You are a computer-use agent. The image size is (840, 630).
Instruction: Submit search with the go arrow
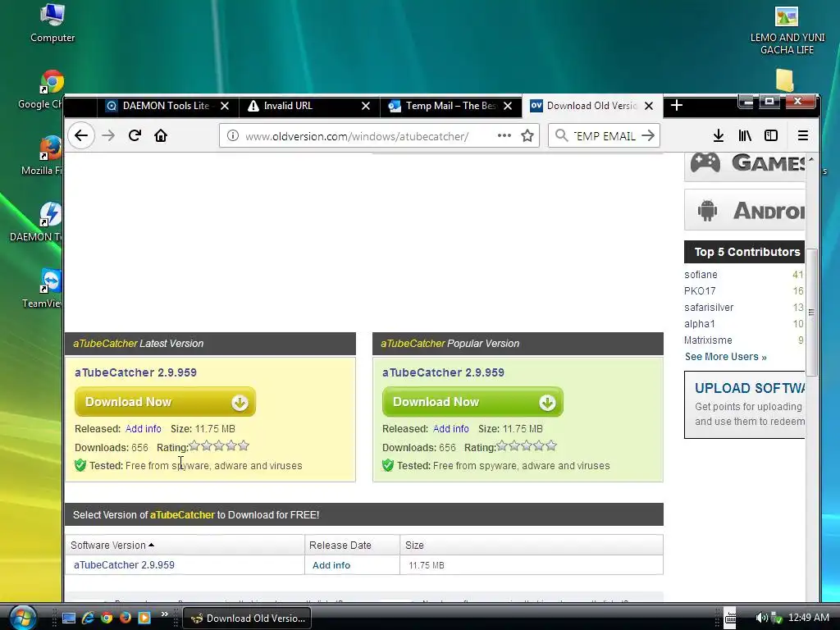[648, 135]
